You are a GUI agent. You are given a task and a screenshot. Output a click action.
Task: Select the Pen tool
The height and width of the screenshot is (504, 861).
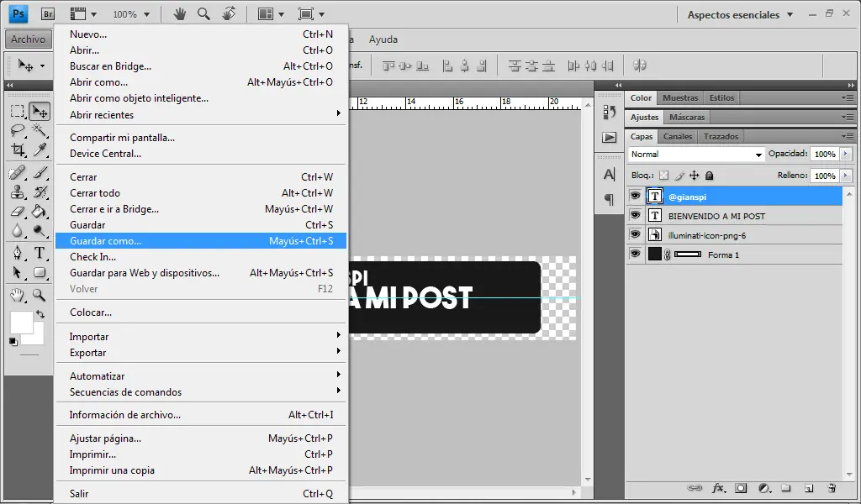pos(18,254)
